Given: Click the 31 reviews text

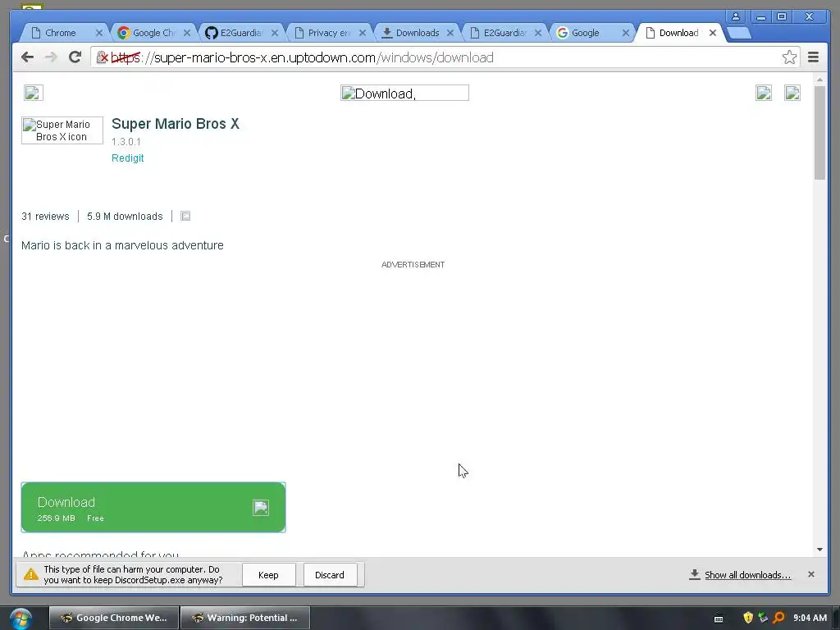Looking at the screenshot, I should pyautogui.click(x=46, y=216).
